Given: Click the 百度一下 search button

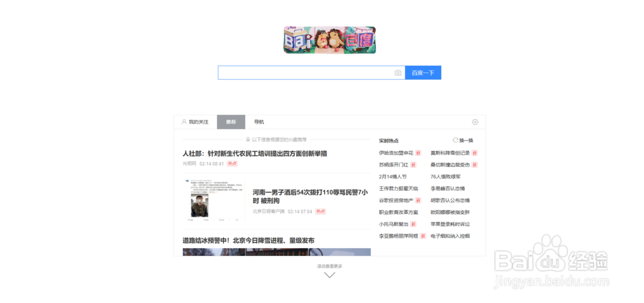Looking at the screenshot, I should click(x=423, y=73).
